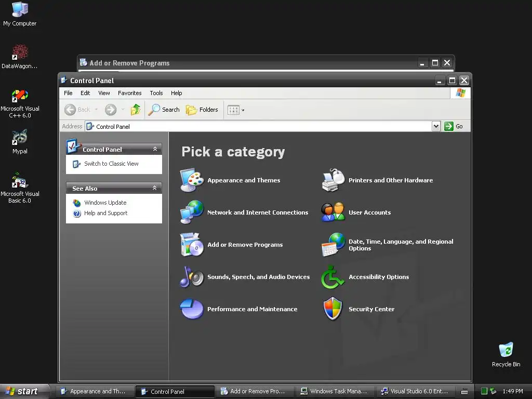
Task: Open the Forward history dropdown arrow
Action: pyautogui.click(x=123, y=110)
